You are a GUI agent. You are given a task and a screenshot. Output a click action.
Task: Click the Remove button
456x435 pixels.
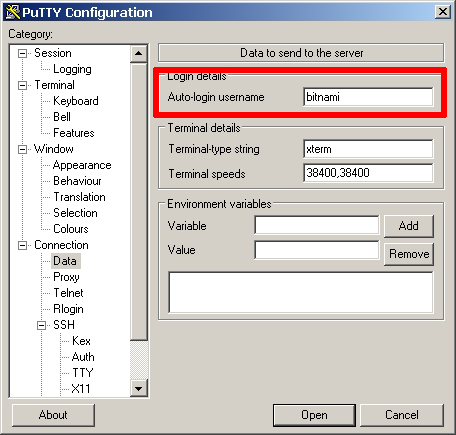409,254
